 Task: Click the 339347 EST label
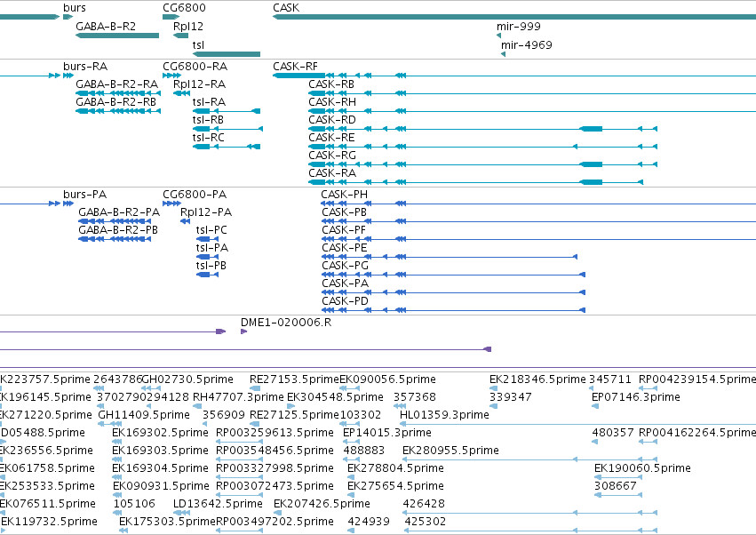[511, 397]
